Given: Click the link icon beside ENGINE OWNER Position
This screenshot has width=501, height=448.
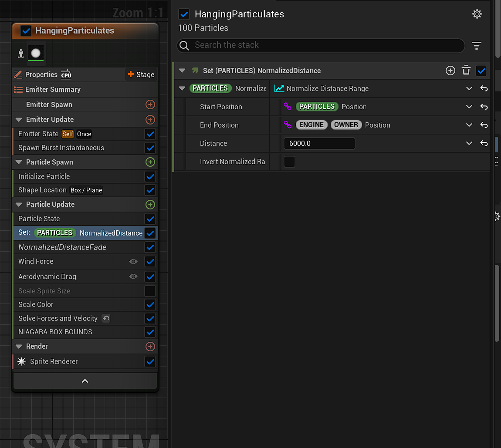Looking at the screenshot, I should (288, 125).
